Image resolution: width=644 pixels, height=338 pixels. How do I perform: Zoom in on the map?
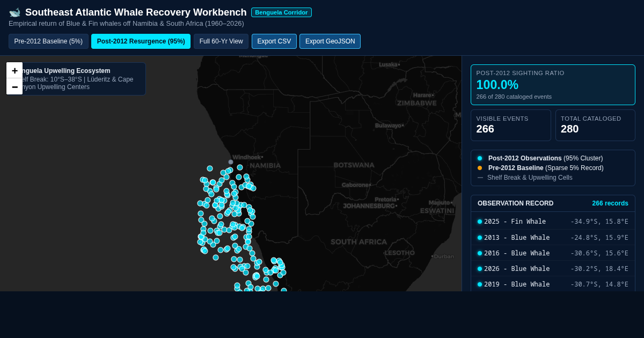[x=14, y=70]
